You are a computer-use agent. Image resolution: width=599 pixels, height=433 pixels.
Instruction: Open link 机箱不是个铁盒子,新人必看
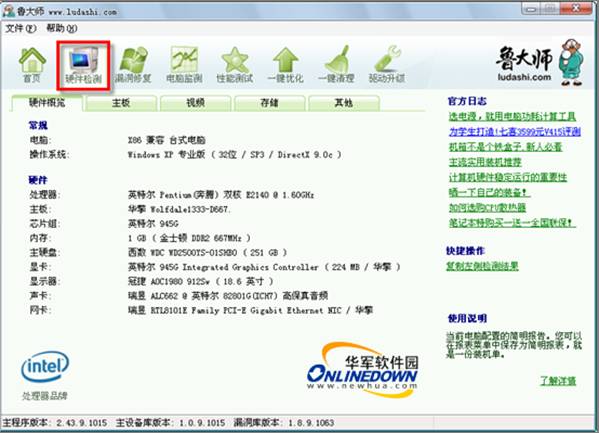click(x=505, y=147)
